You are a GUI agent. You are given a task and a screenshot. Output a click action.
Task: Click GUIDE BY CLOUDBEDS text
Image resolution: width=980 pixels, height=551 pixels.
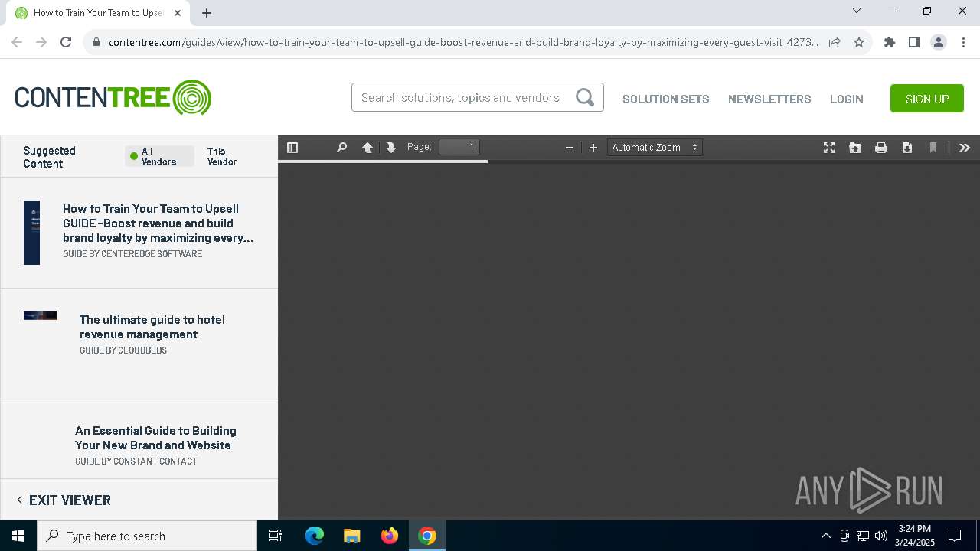coord(123,350)
